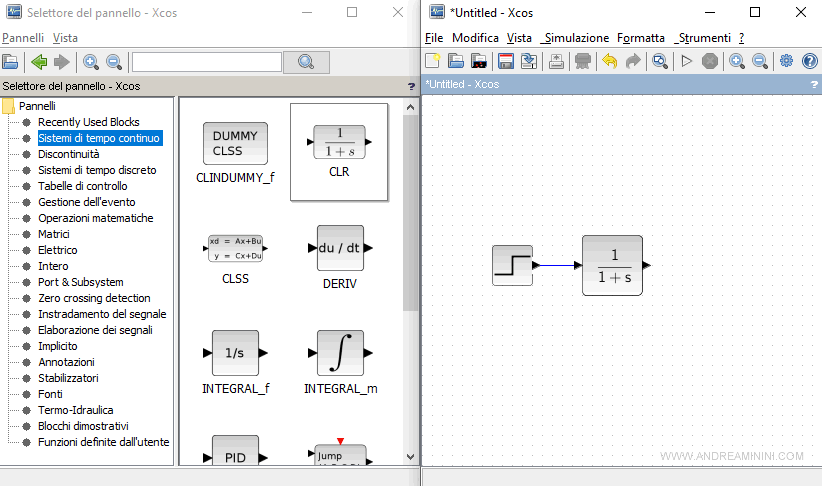Select Fonti category
The width and height of the screenshot is (822, 486).
pyautogui.click(x=50, y=394)
